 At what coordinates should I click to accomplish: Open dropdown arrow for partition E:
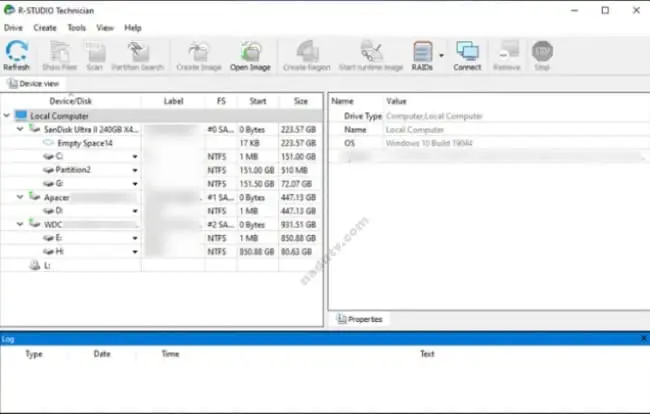pos(135,238)
